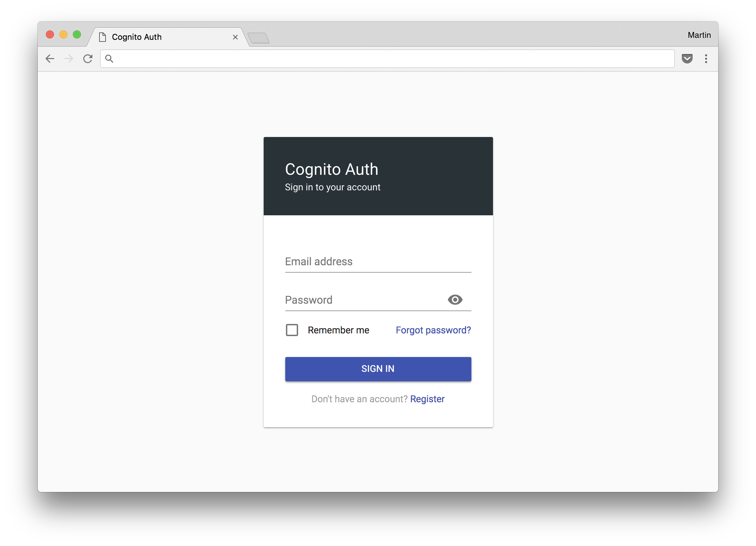Open the Pocket extension icon
Image resolution: width=756 pixels, height=546 pixels.
[687, 59]
